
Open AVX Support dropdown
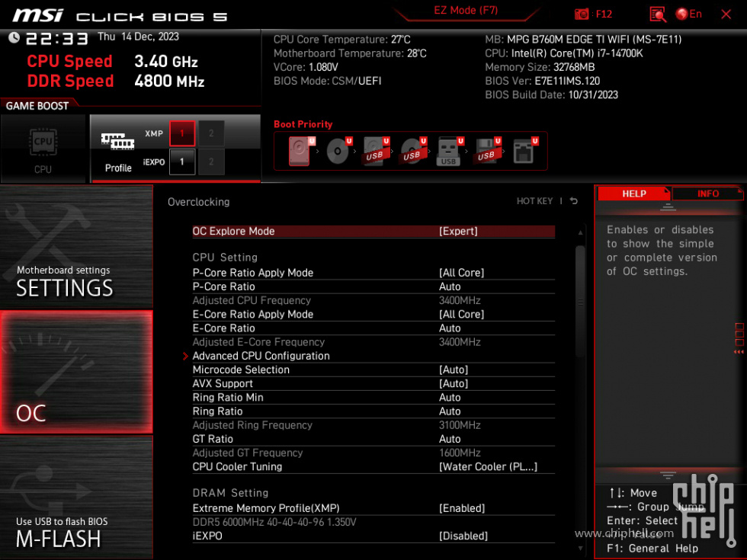pyautogui.click(x=454, y=383)
